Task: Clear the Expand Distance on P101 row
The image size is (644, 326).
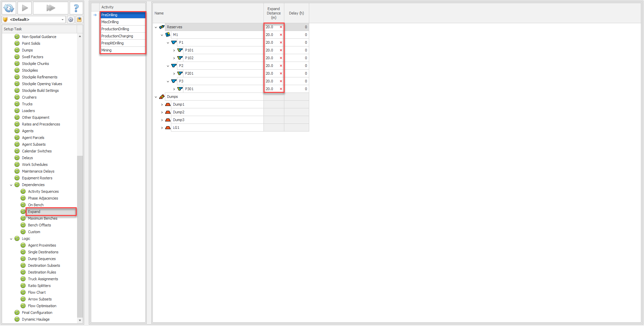Action: click(x=281, y=50)
